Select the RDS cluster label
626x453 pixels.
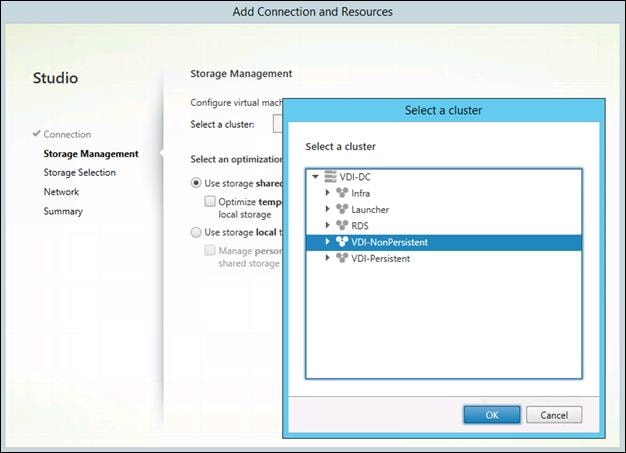pos(360,226)
